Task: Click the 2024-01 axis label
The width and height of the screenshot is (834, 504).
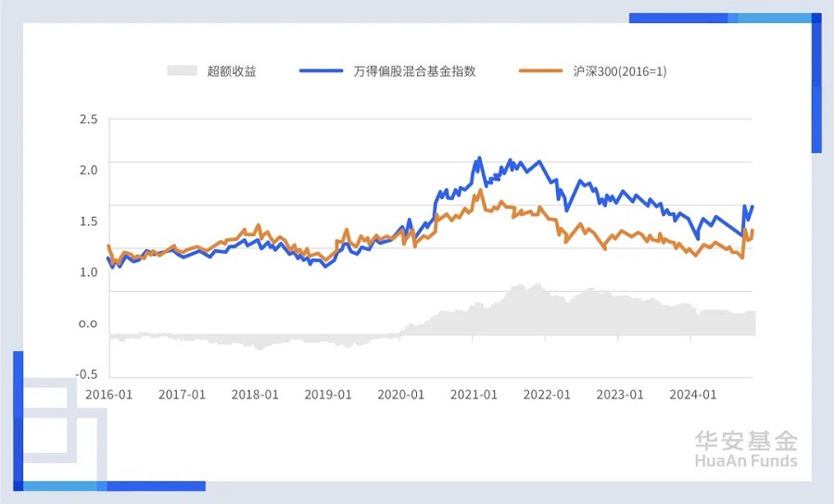Action: coord(693,394)
